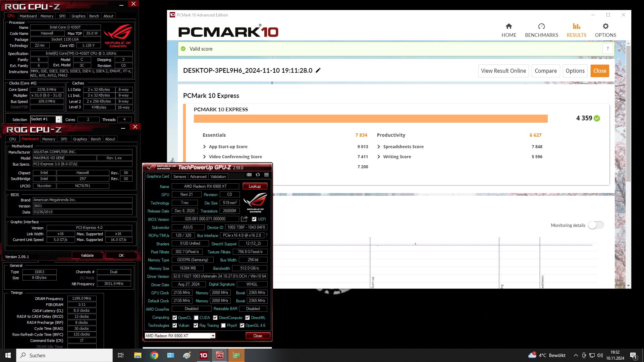Switch to Sensors tab in GPU-Z
Screen dimensions: 644x362
[179, 177]
